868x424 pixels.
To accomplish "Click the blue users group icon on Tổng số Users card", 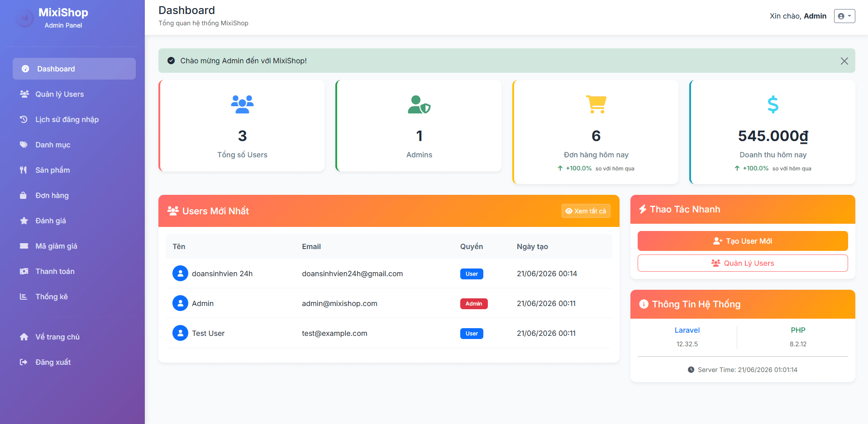I will [242, 104].
